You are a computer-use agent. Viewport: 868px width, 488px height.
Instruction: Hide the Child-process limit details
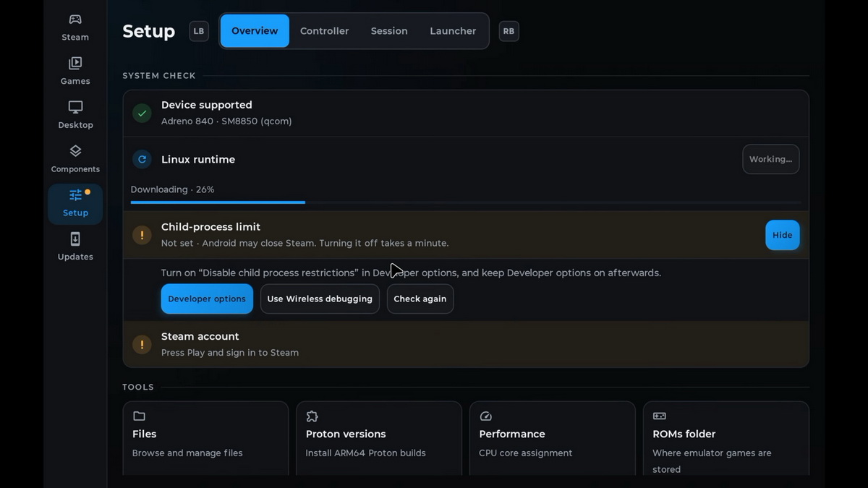point(782,235)
